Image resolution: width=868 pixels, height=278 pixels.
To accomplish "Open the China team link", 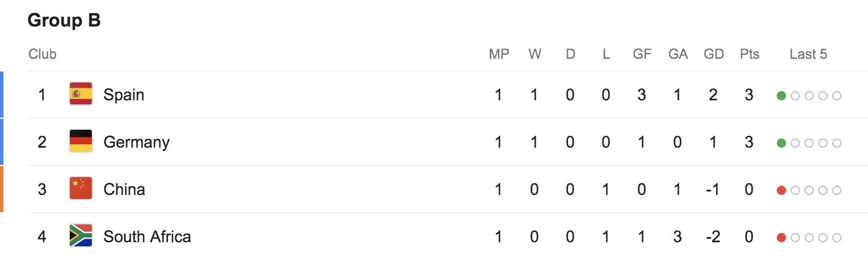I will click(124, 189).
